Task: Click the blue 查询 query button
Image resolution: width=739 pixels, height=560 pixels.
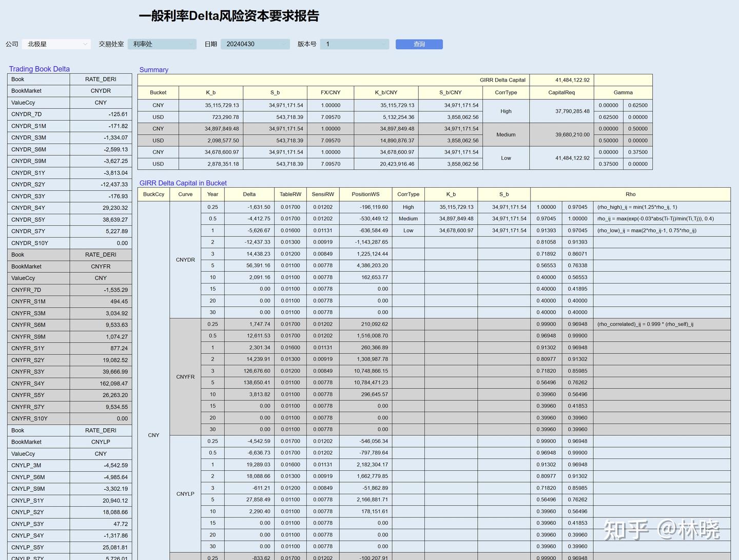Action: pos(419,44)
